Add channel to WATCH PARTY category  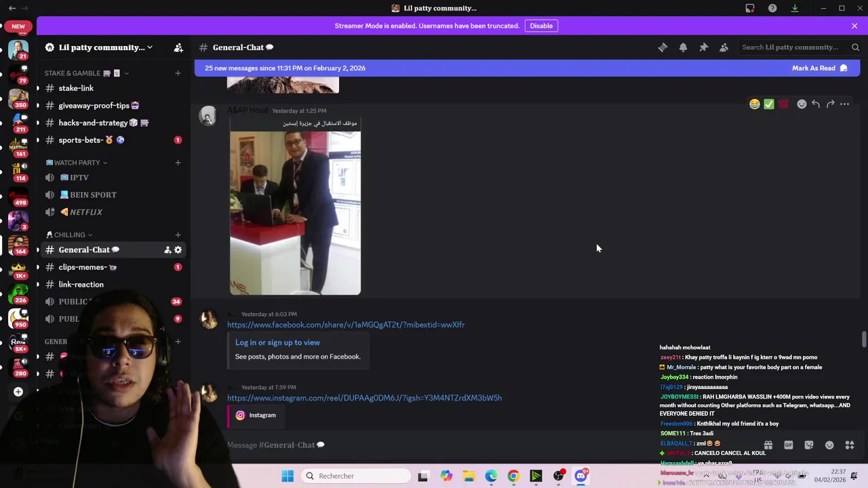(x=178, y=163)
